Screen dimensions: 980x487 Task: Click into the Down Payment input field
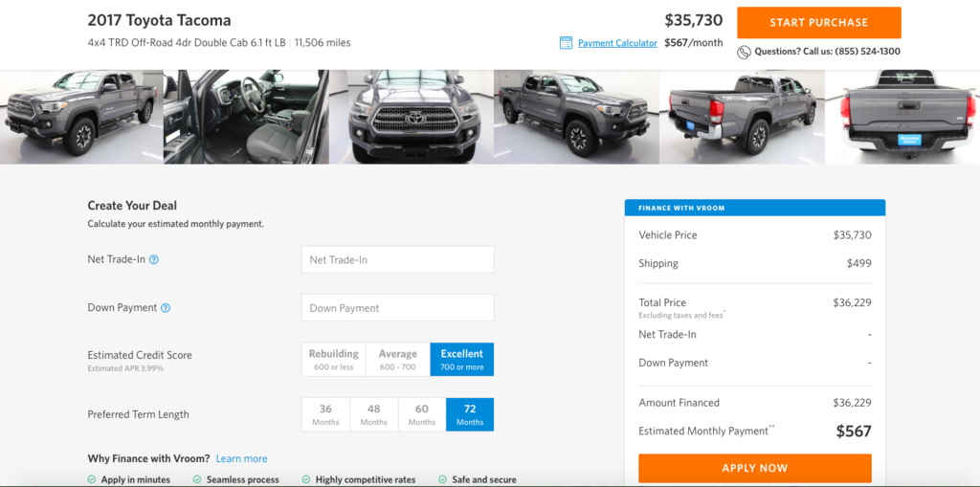click(397, 308)
